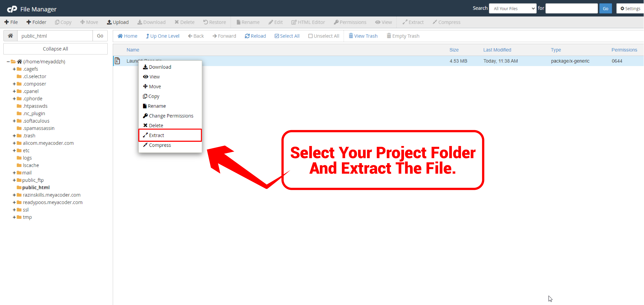Click the 0644 permissions value

coord(617,61)
